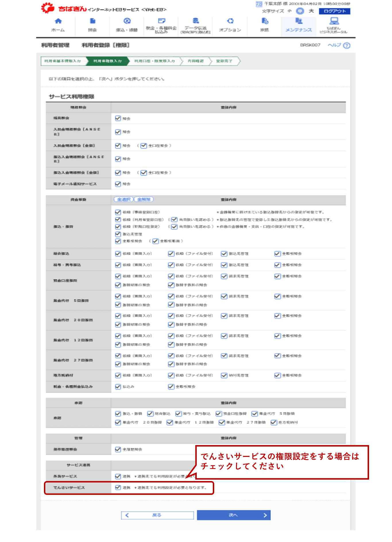The height and width of the screenshot is (542, 392).
Task: Select the 税金・各種料金払込み payment icon
Action: (x=161, y=21)
